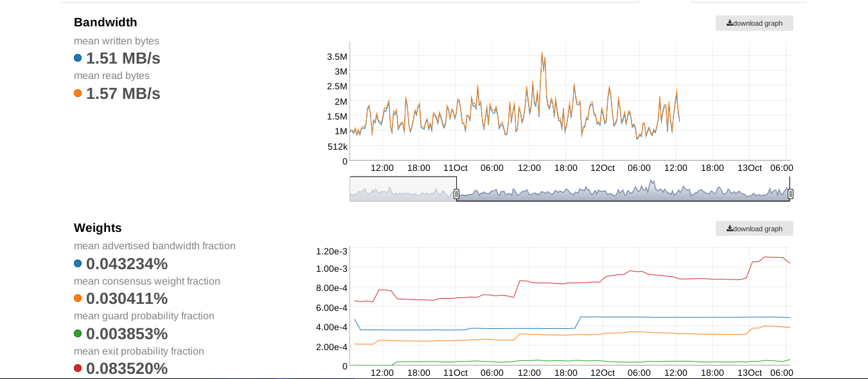Screen dimensions: 868x379
Task: Click red exit probability fraction legend dot
Action: click(x=78, y=368)
